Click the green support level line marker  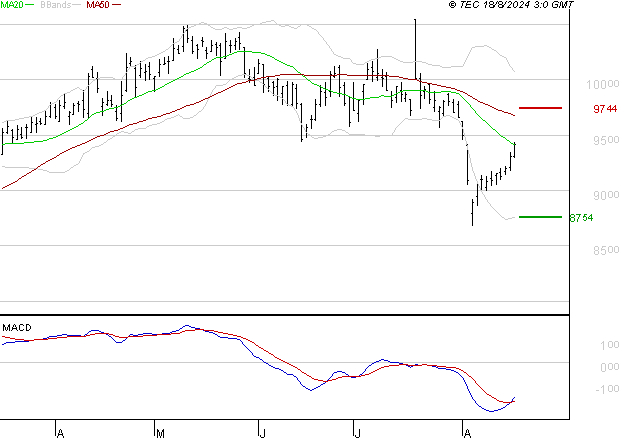click(x=540, y=217)
